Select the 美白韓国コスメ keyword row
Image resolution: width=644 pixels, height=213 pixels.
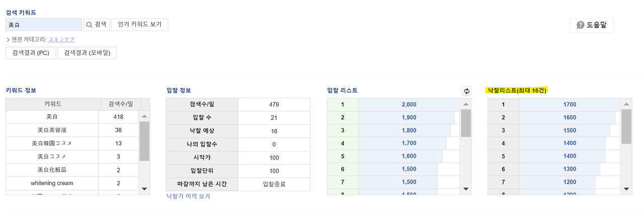(72, 144)
